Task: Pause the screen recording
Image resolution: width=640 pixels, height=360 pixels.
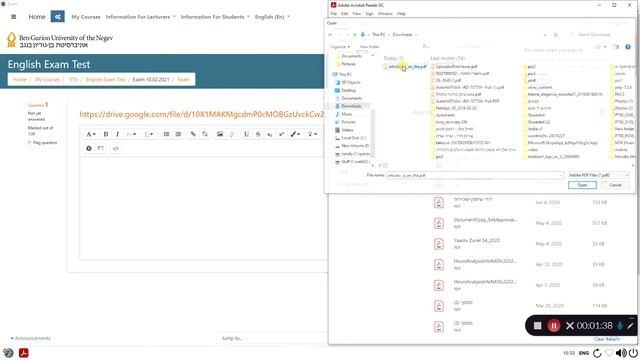Action: (x=553, y=325)
